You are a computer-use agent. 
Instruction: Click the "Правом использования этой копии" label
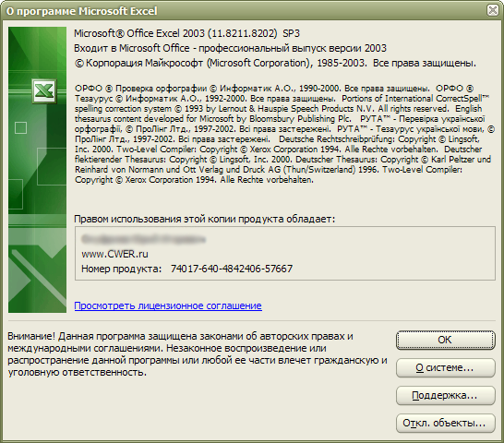click(204, 219)
